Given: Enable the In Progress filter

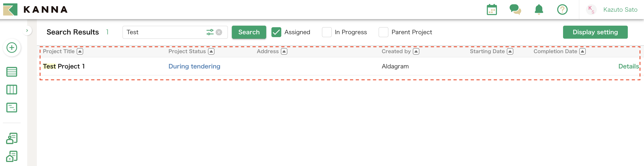Looking at the screenshot, I should click(x=327, y=32).
